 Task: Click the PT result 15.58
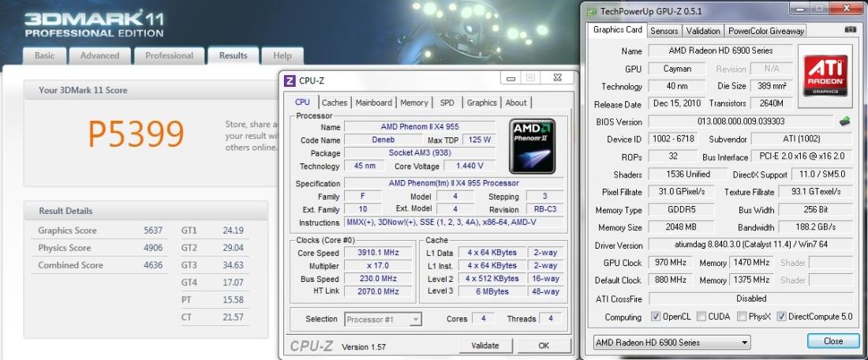(233, 300)
